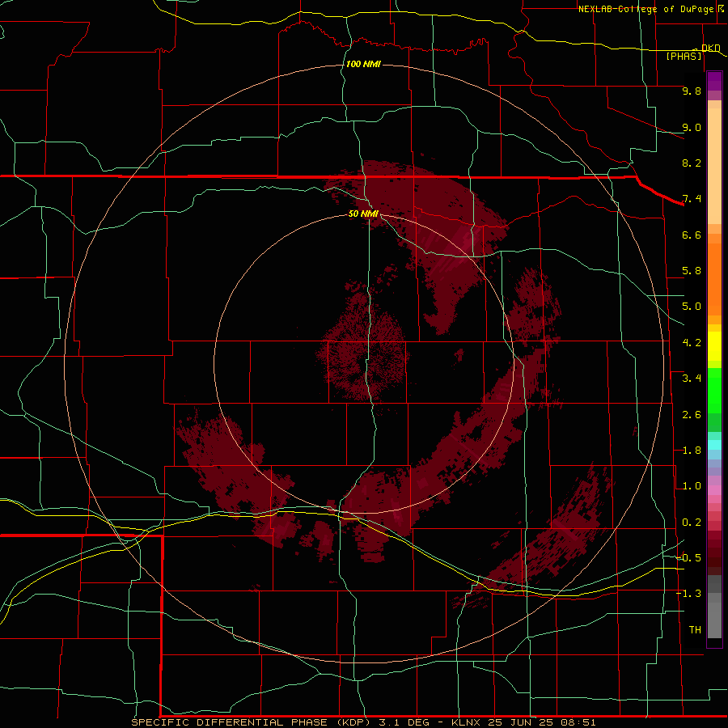Click the 0.2 scale value
Screen dimensions: 728x728
pyautogui.click(x=692, y=523)
